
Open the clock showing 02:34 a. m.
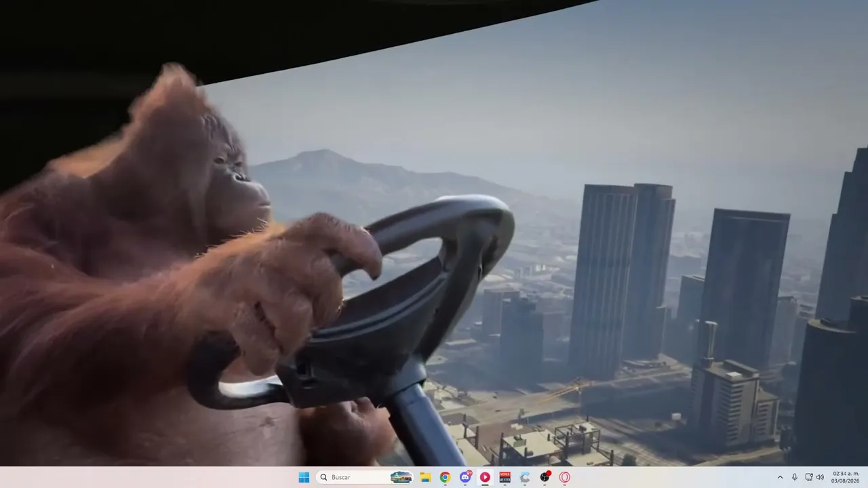[x=846, y=477]
